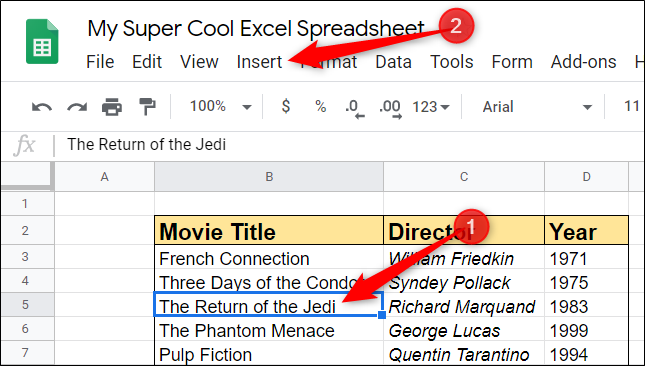Select empty cell A5 beside Jedi row
This screenshot has width=645, height=366.
(104, 305)
